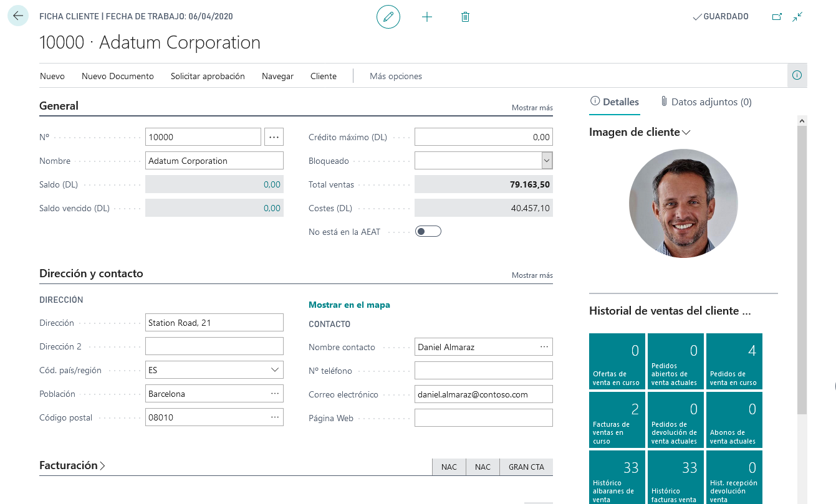Open the Saldo vencido (DL) value link
The width and height of the screenshot is (836, 504).
tap(272, 208)
